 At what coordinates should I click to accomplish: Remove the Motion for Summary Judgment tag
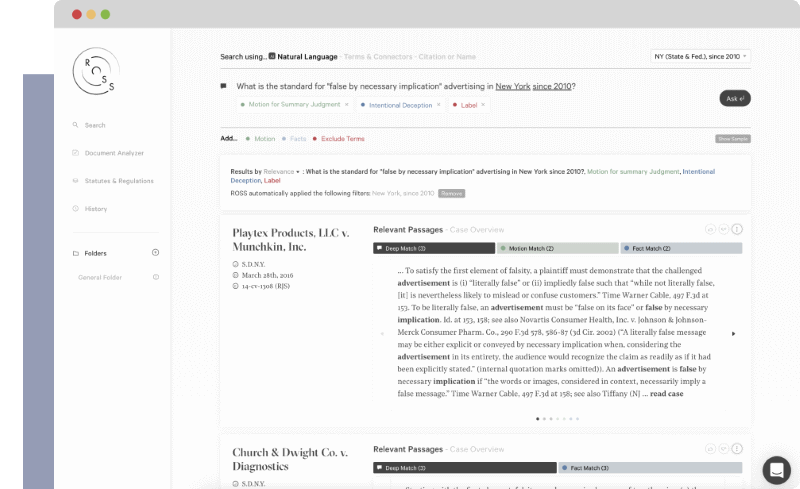point(346,104)
